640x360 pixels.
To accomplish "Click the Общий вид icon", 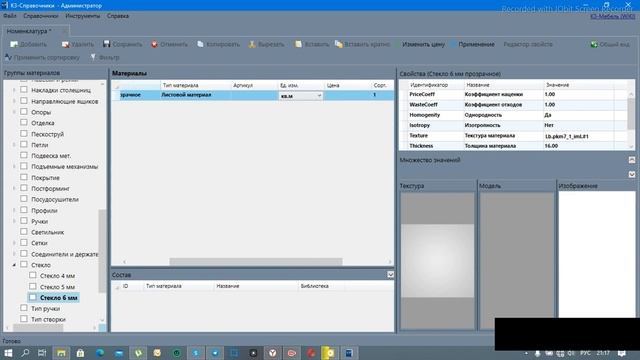I will [594, 44].
